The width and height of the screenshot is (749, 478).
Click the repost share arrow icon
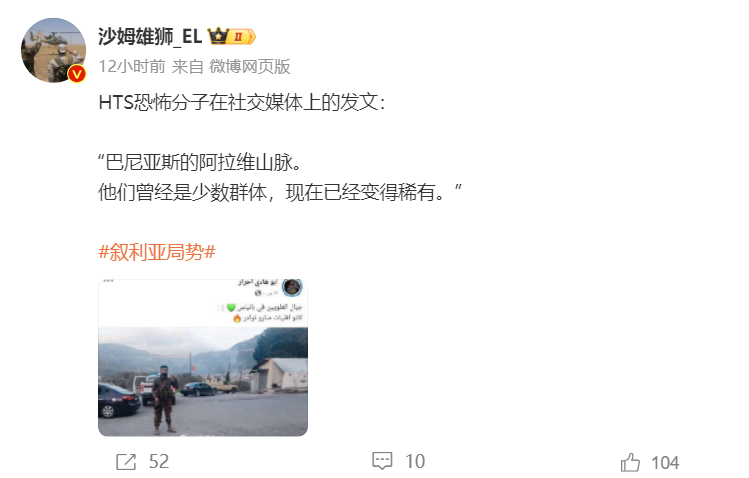point(126,462)
